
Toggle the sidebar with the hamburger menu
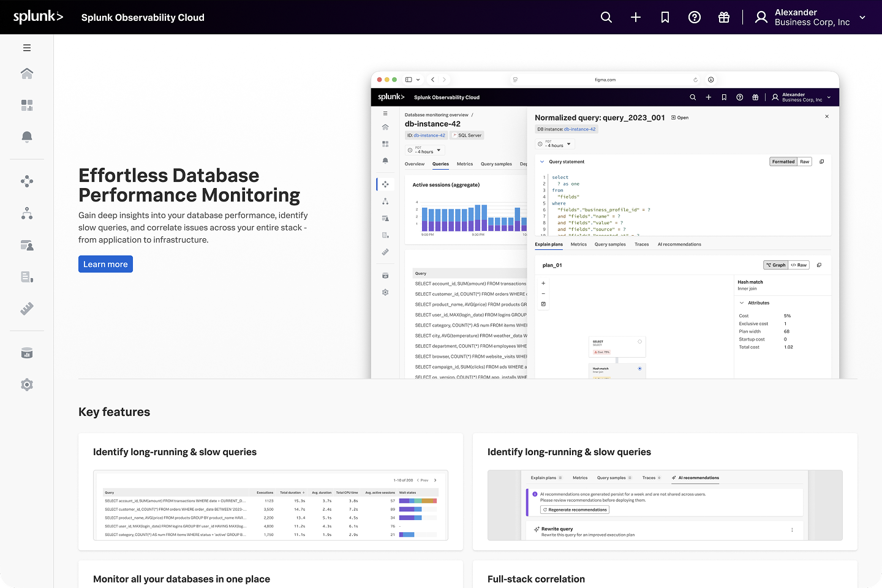coord(27,47)
